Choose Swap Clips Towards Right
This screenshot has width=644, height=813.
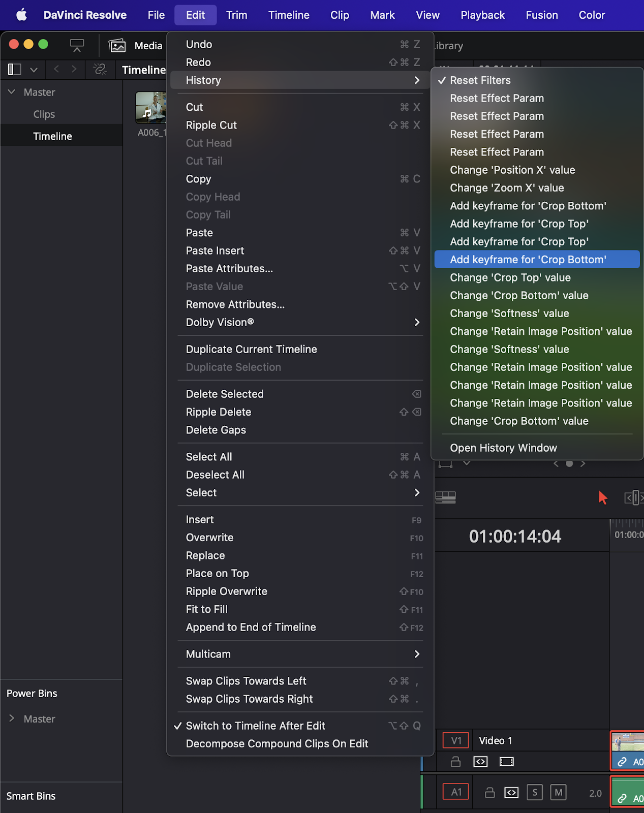tap(300, 699)
